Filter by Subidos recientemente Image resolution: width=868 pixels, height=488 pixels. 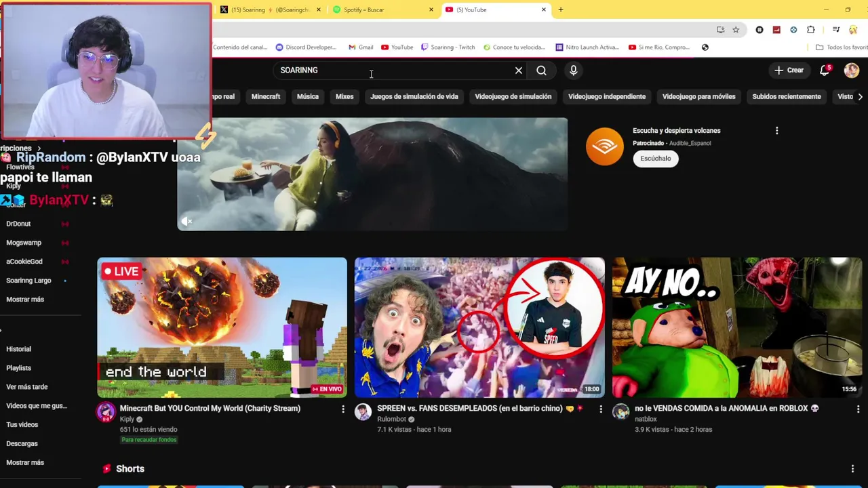787,96
